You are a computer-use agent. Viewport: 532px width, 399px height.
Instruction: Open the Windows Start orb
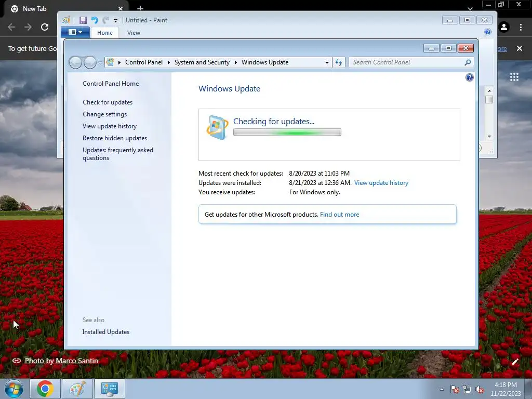pos(14,389)
